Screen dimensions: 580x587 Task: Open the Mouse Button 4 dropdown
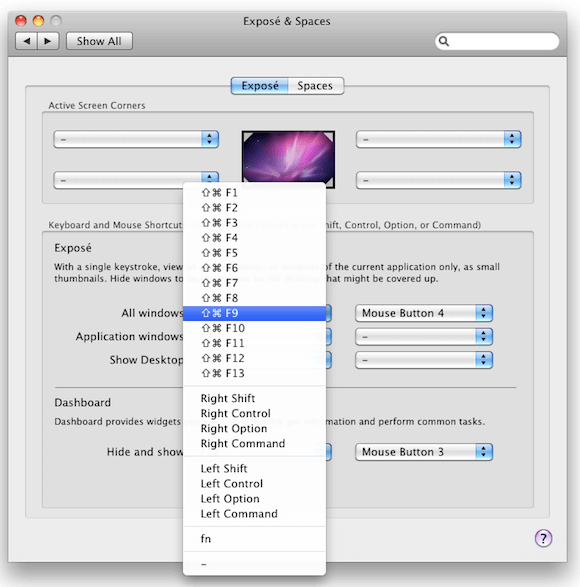423,313
